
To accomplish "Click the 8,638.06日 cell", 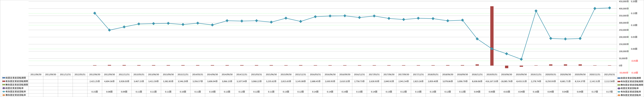I will tap(477, 81).
